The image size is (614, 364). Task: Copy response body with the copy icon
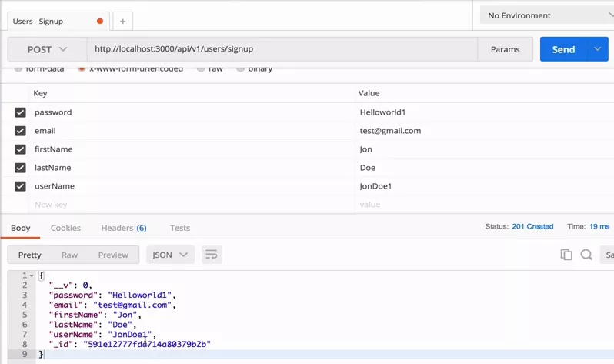point(566,255)
